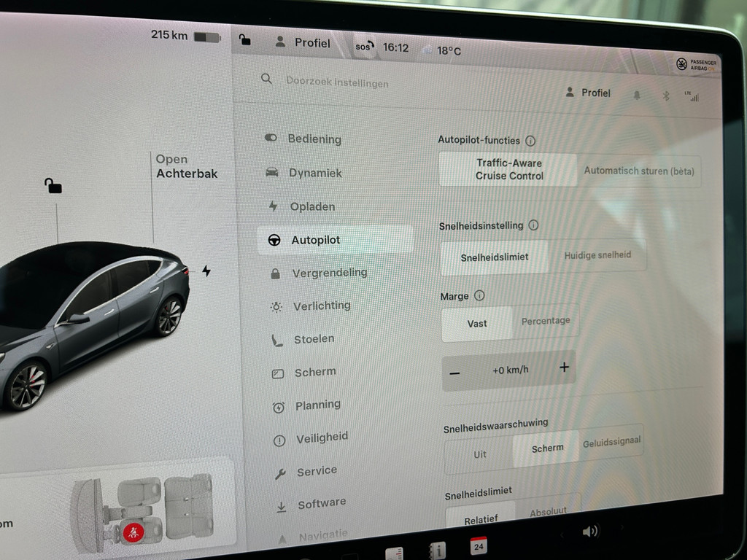Set Marge to Vast
The width and height of the screenshot is (747, 560).
[477, 324]
